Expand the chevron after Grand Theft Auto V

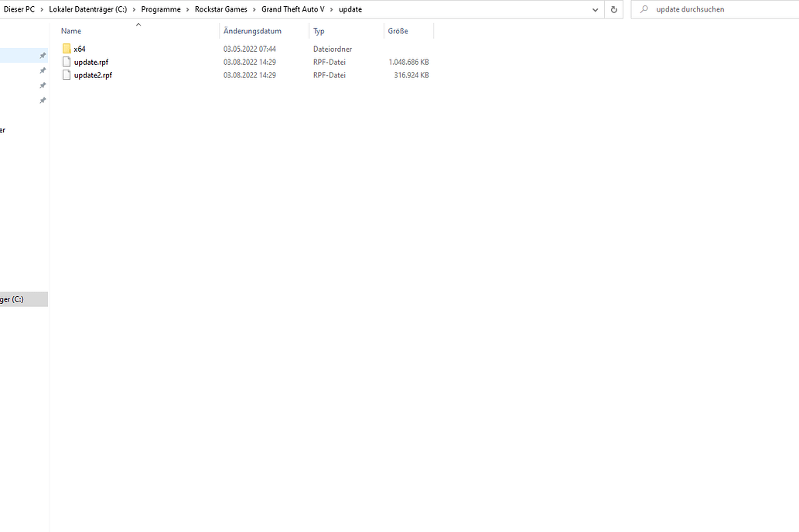(331, 9)
